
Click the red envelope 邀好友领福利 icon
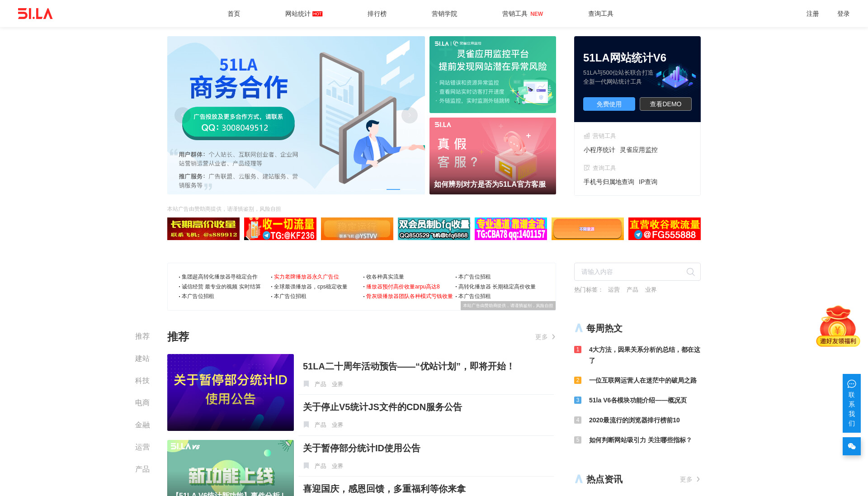coord(838,326)
